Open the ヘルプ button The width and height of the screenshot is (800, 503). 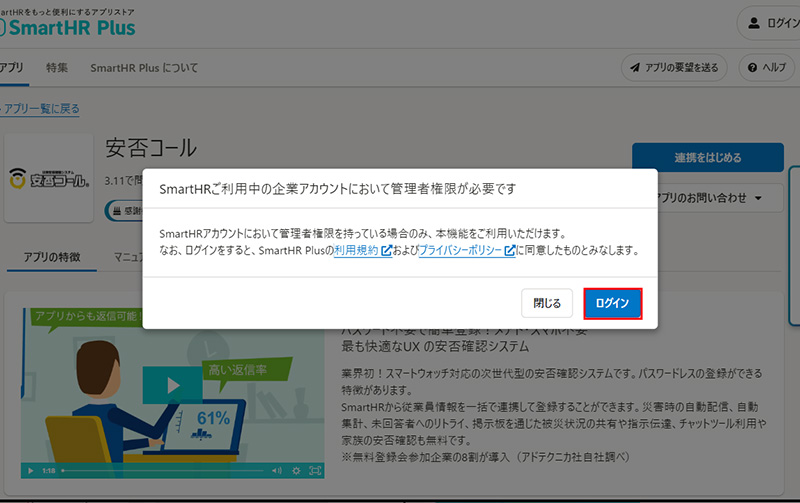click(767, 67)
